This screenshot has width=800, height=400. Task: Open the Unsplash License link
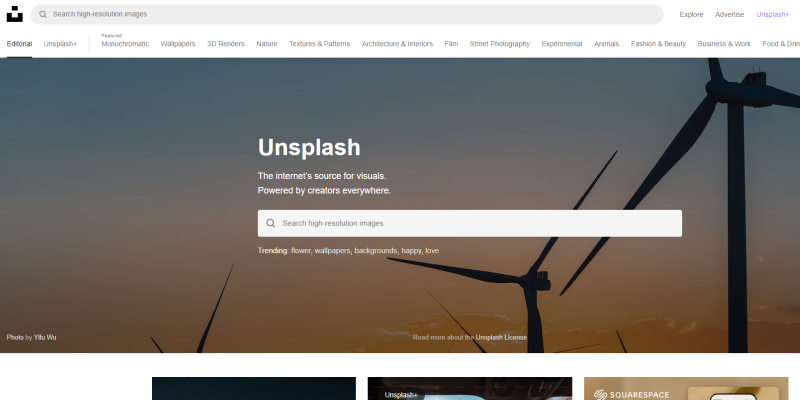pyautogui.click(x=501, y=337)
